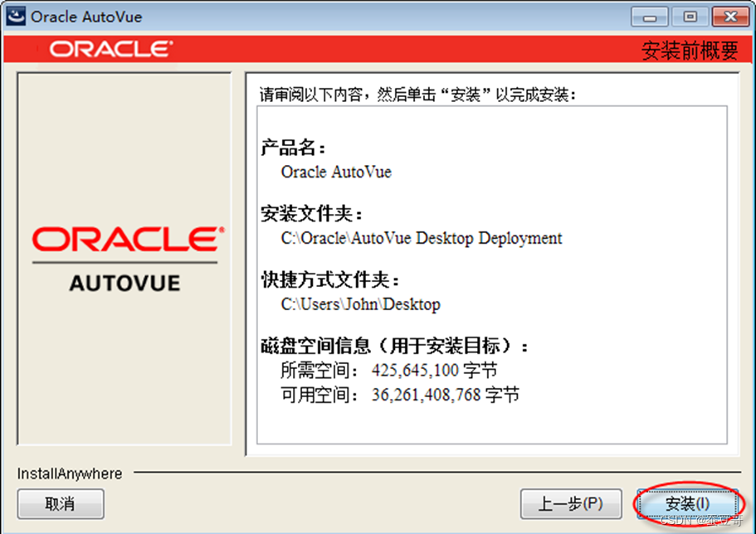Select shortcut folder path C:\Users\John\Desktop
The height and width of the screenshot is (534, 756).
pyautogui.click(x=361, y=304)
